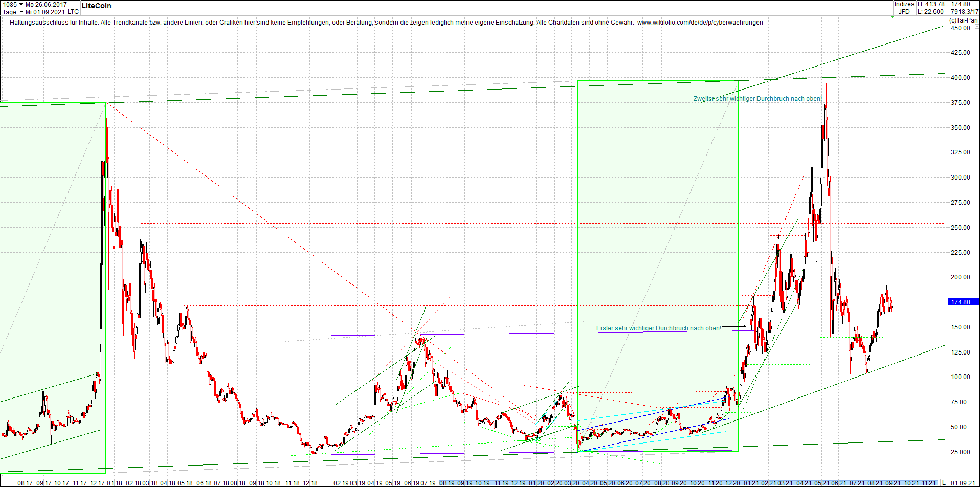The width and height of the screenshot is (980, 487).
Task: Open the "1085" value dropdown
Action: point(14,4)
